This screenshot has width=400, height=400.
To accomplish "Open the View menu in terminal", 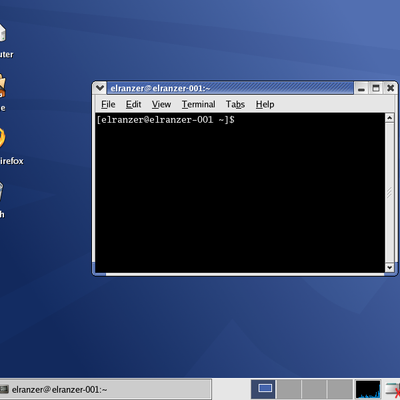I will (161, 104).
